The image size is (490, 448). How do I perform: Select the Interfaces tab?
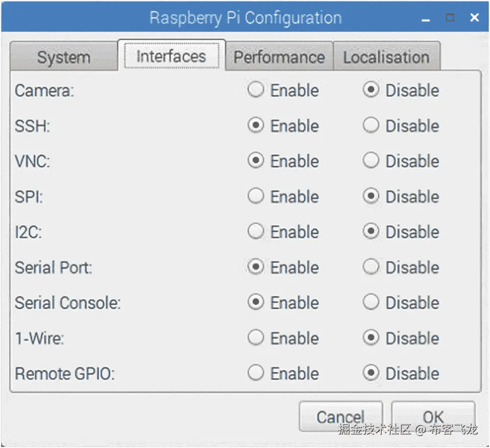[x=171, y=55]
